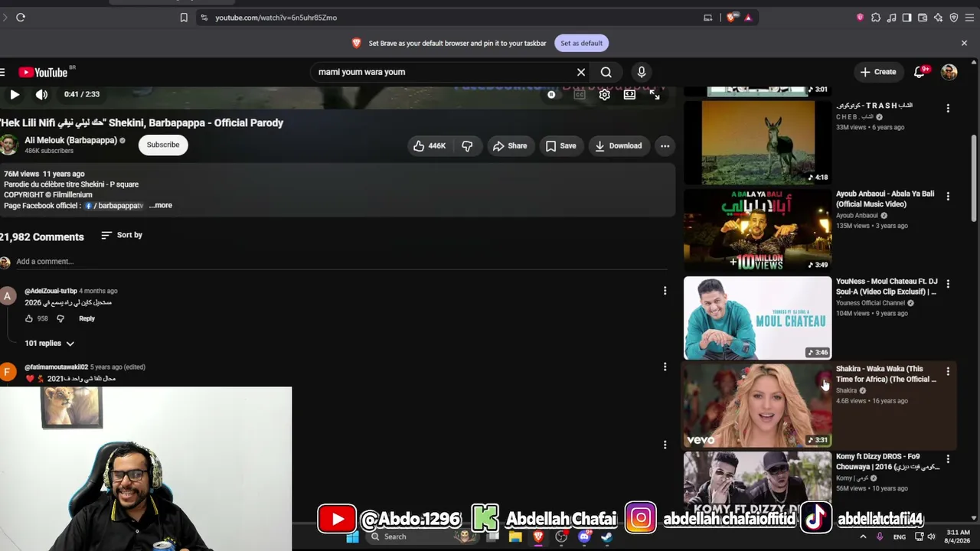This screenshot has width=980, height=551.
Task: Open the browser Extensions puzzle icon
Action: click(x=876, y=18)
